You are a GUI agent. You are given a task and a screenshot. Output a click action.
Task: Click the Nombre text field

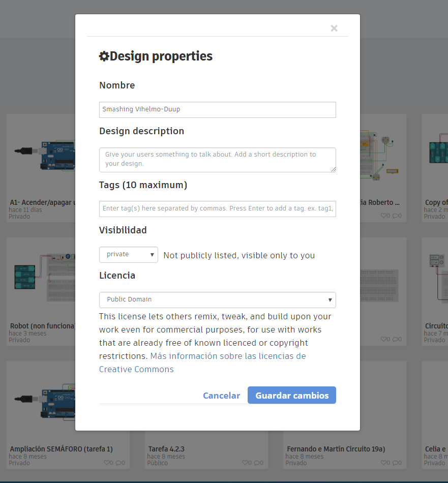(x=217, y=110)
